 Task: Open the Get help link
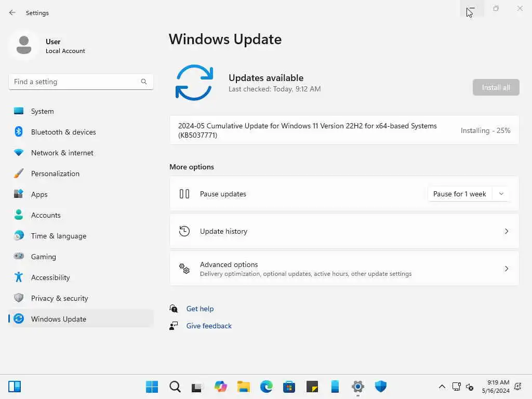(200, 309)
